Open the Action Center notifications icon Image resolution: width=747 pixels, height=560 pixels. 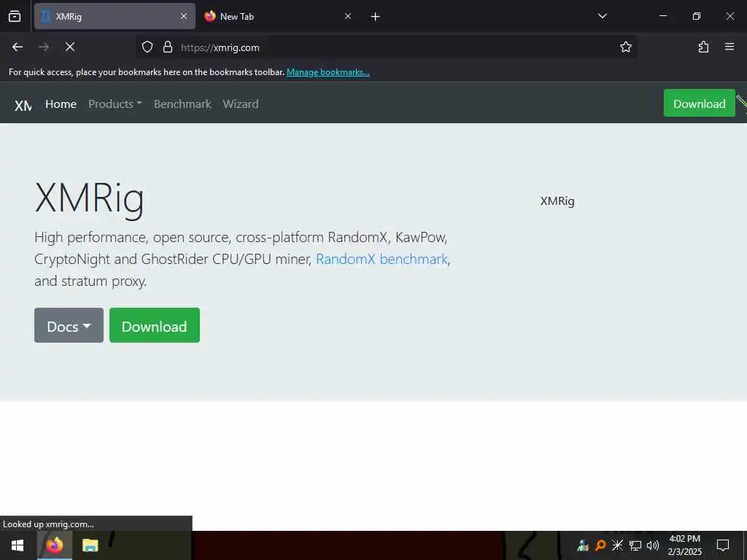tap(723, 545)
